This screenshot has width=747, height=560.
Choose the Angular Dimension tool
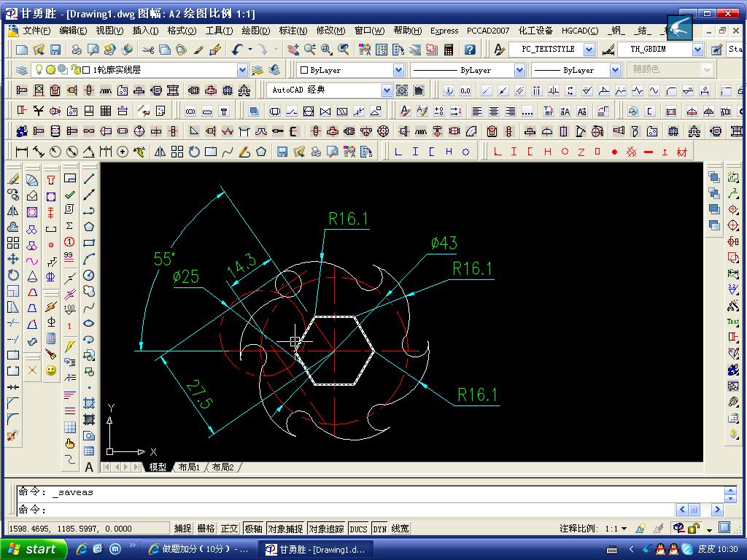coord(88,152)
